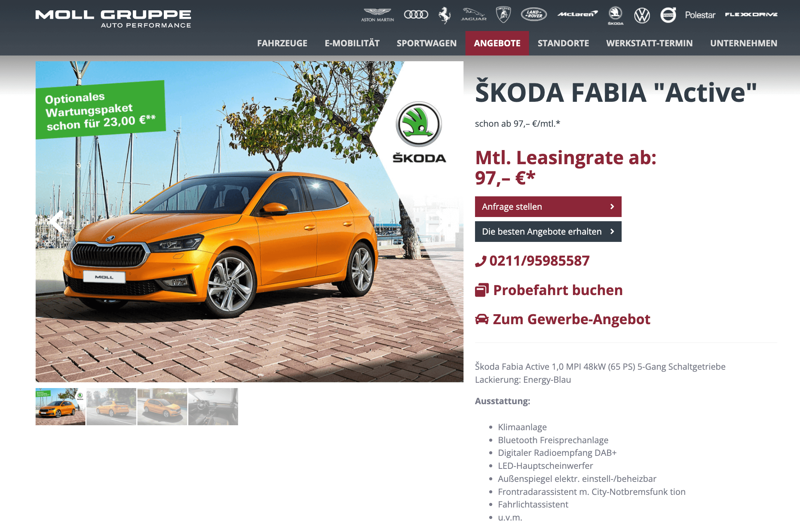
Task: Click the 'Škoda Fabia Active 1,0 MPI' description line
Action: coord(600,367)
